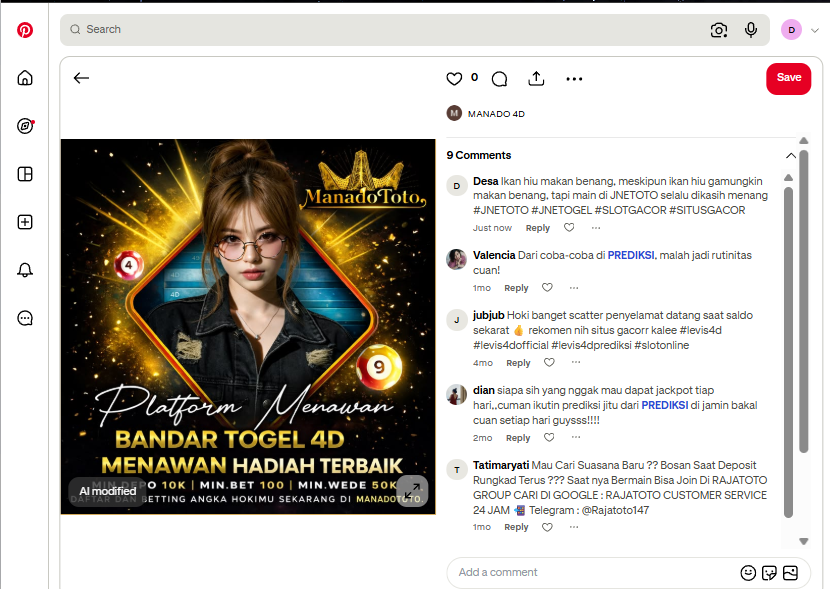Share the pin via upload icon

tap(536, 78)
